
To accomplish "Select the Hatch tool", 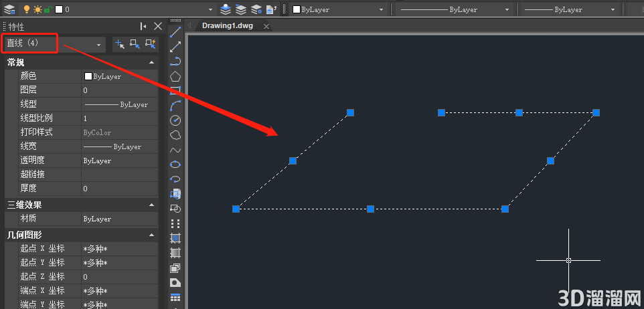I will pyautogui.click(x=175, y=237).
